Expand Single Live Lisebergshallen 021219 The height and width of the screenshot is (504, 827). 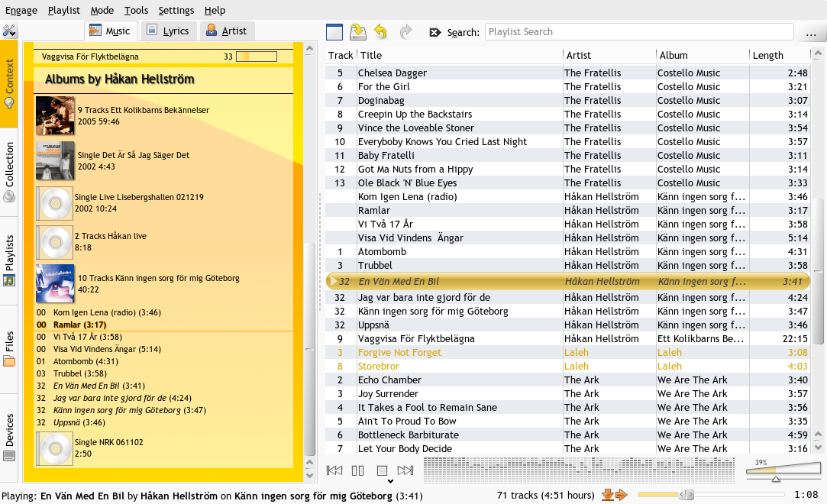point(139,203)
